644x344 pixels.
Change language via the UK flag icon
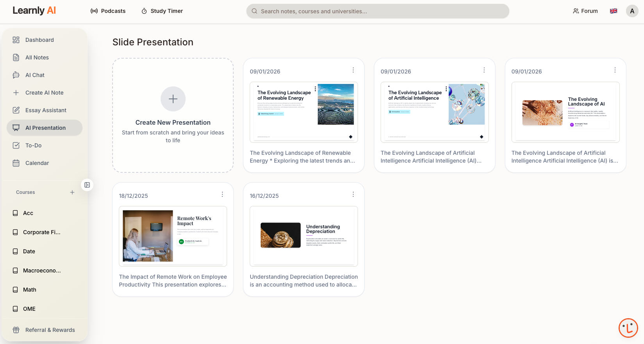[614, 11]
